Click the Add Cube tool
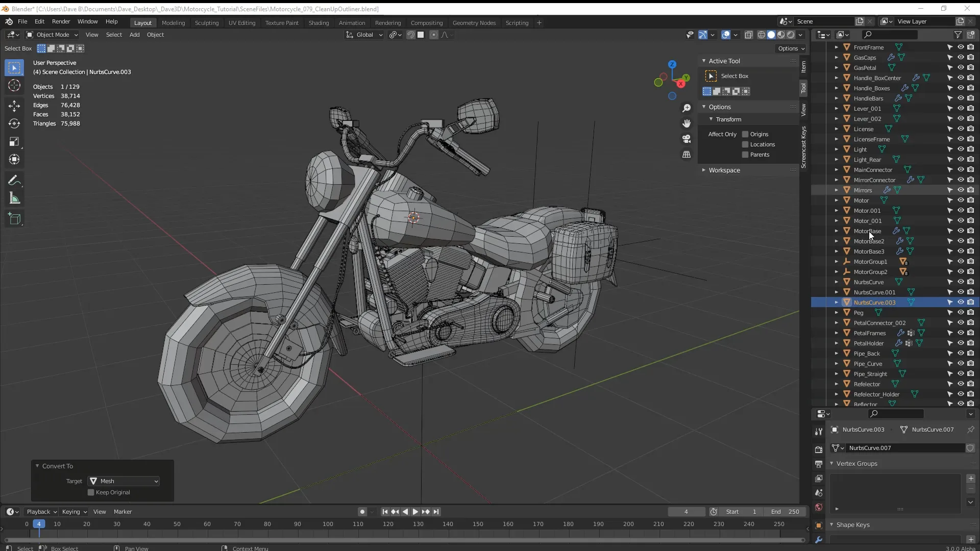The width and height of the screenshot is (980, 551). [x=14, y=219]
